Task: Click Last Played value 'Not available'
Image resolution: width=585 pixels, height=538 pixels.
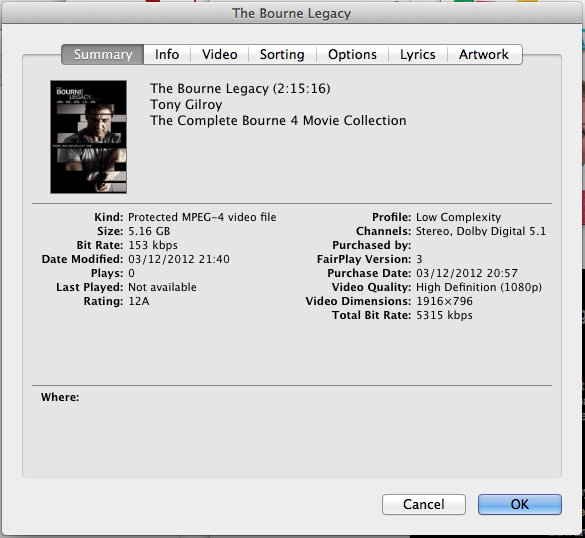Action: coord(162,287)
